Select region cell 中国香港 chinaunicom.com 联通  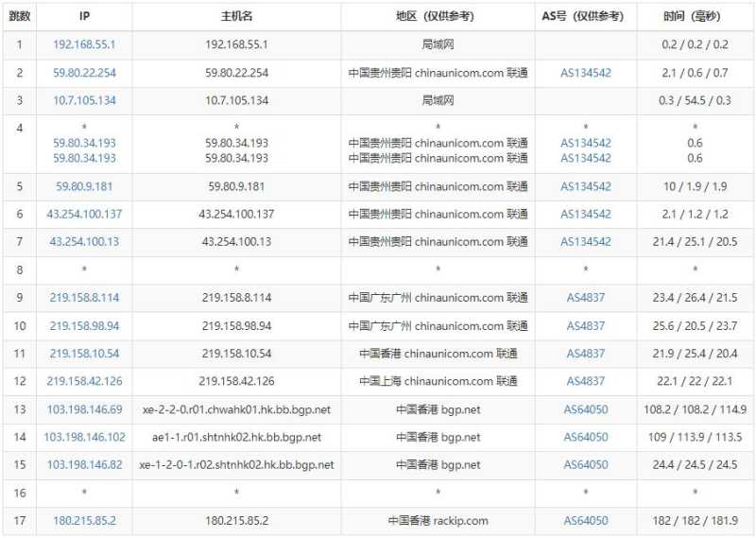[438, 354]
